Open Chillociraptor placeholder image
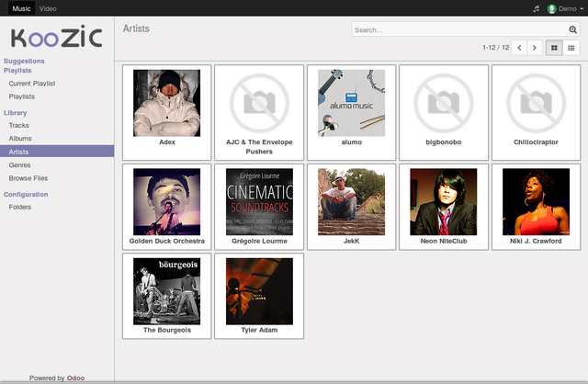588x384 pixels. (x=536, y=103)
